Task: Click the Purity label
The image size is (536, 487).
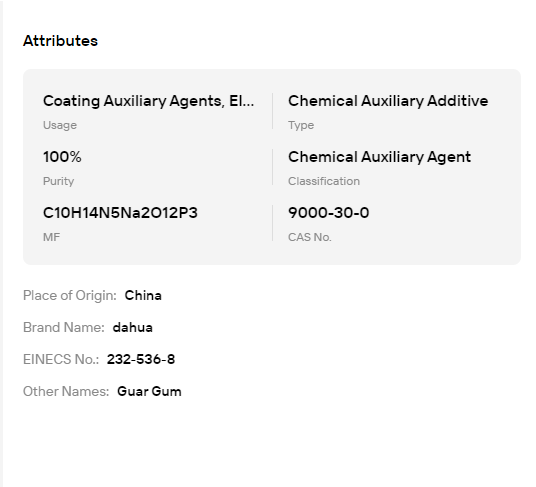Action: (58, 181)
